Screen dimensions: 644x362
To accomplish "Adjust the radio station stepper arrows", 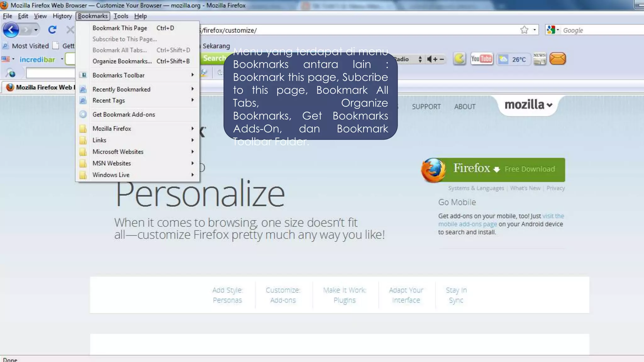I will coord(420,59).
